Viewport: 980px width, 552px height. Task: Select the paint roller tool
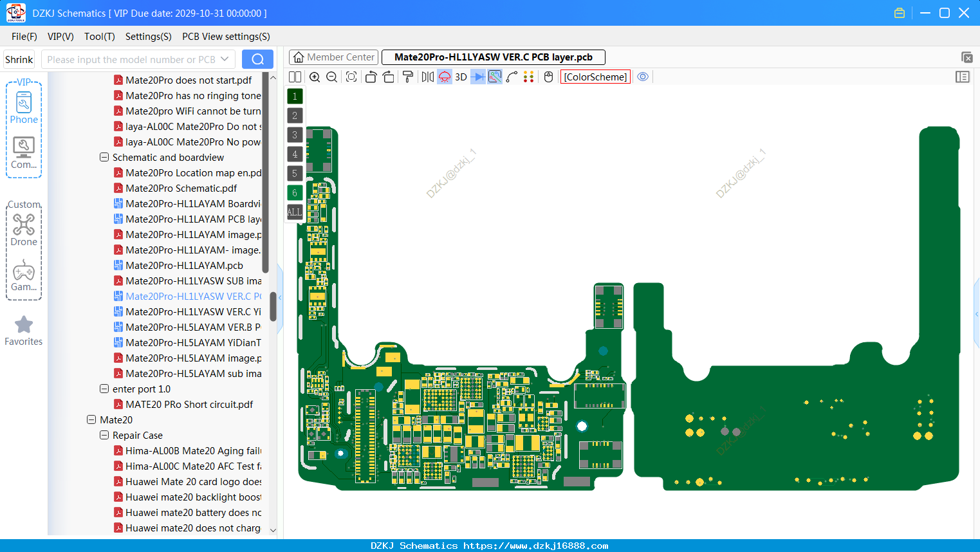coord(407,77)
